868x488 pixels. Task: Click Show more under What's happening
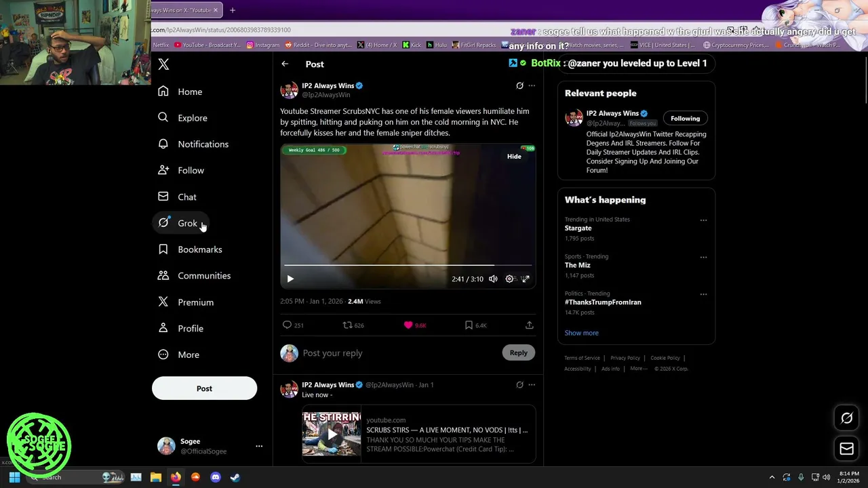click(582, 333)
